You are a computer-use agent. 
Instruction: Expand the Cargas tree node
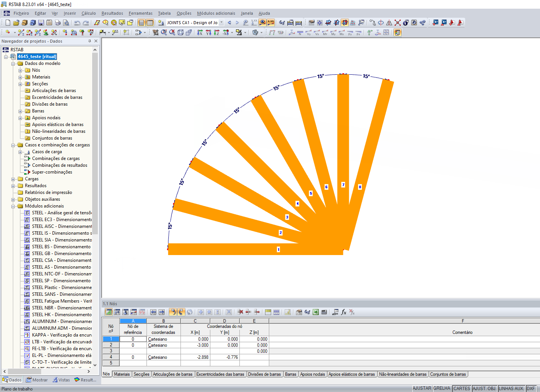tap(13, 179)
